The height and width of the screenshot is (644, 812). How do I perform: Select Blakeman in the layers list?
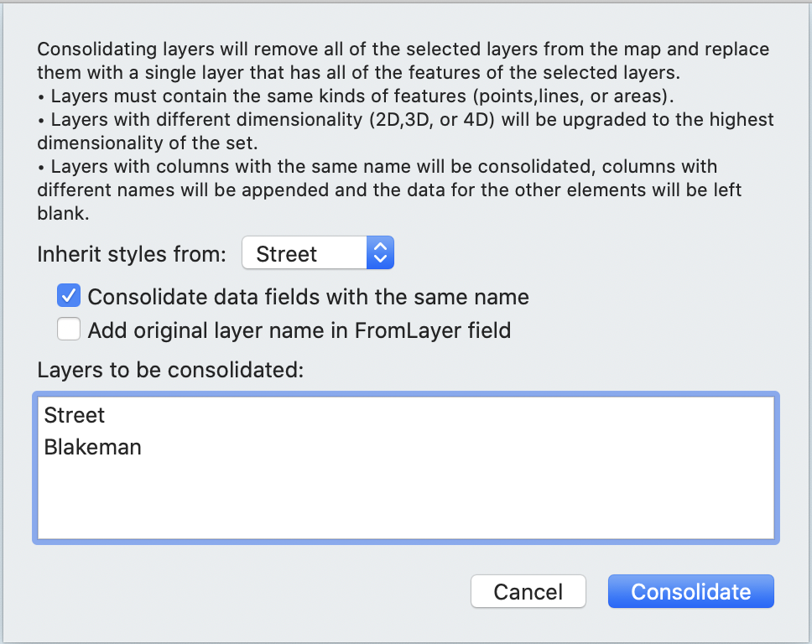tap(92, 447)
